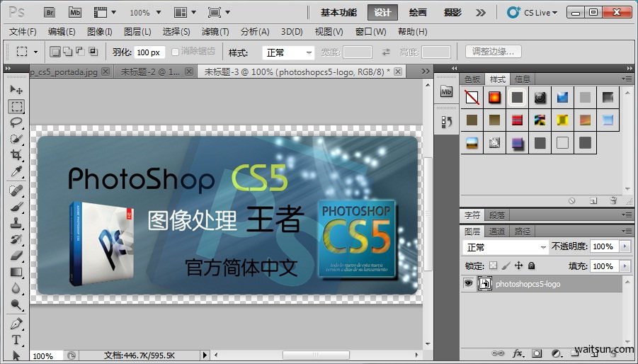The image size is (638, 364).
Task: Select the Path Selection tool
Action: (x=16, y=356)
